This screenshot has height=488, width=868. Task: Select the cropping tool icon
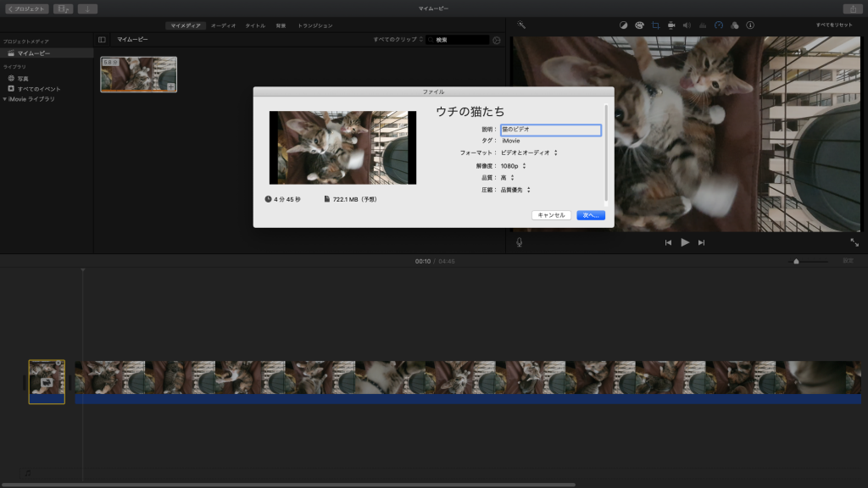pyautogui.click(x=655, y=25)
